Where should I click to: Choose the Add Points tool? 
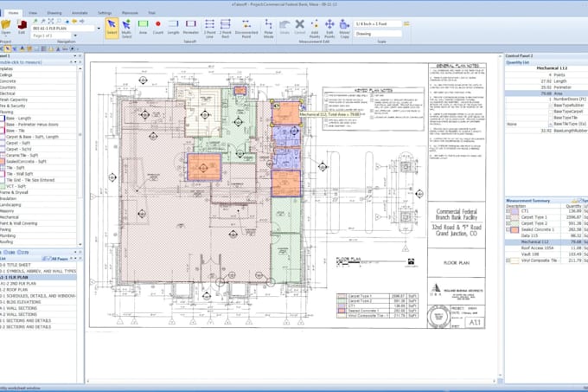[x=315, y=29]
